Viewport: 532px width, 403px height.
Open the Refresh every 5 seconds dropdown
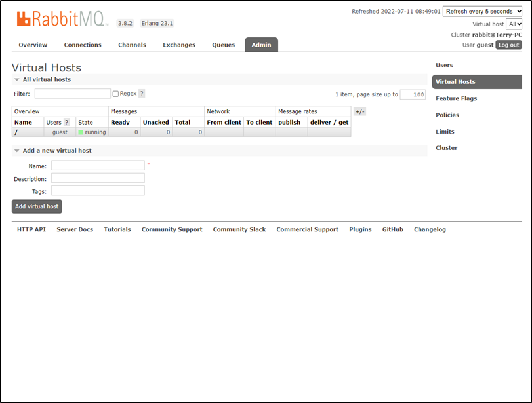(482, 12)
